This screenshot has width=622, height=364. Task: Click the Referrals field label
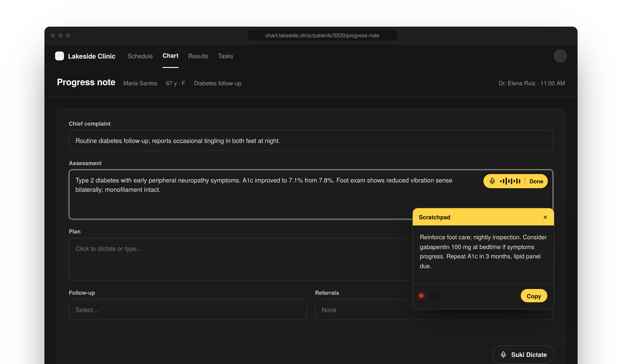327,293
